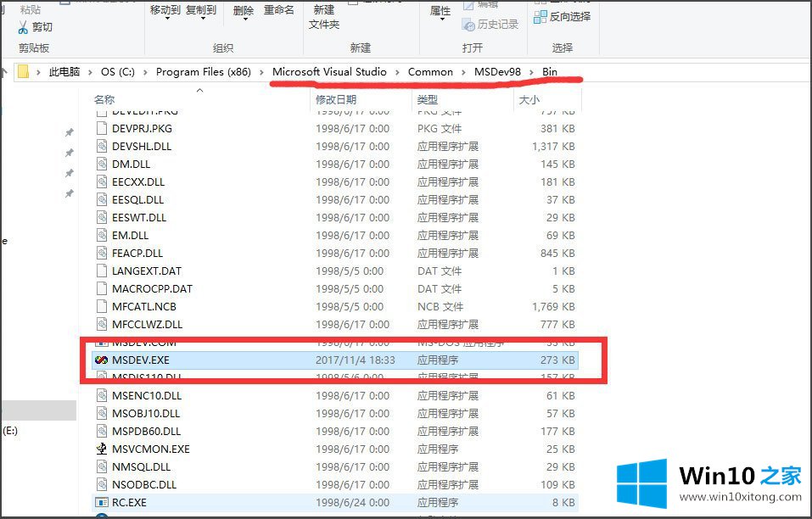Click the History button in ribbon
Image resolution: width=812 pixels, height=519 pixels.
490,25
